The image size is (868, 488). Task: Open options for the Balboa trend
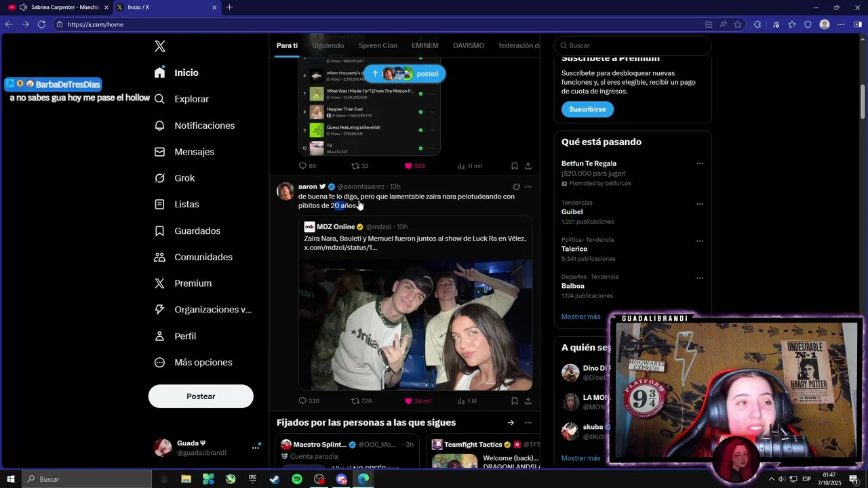(x=700, y=278)
